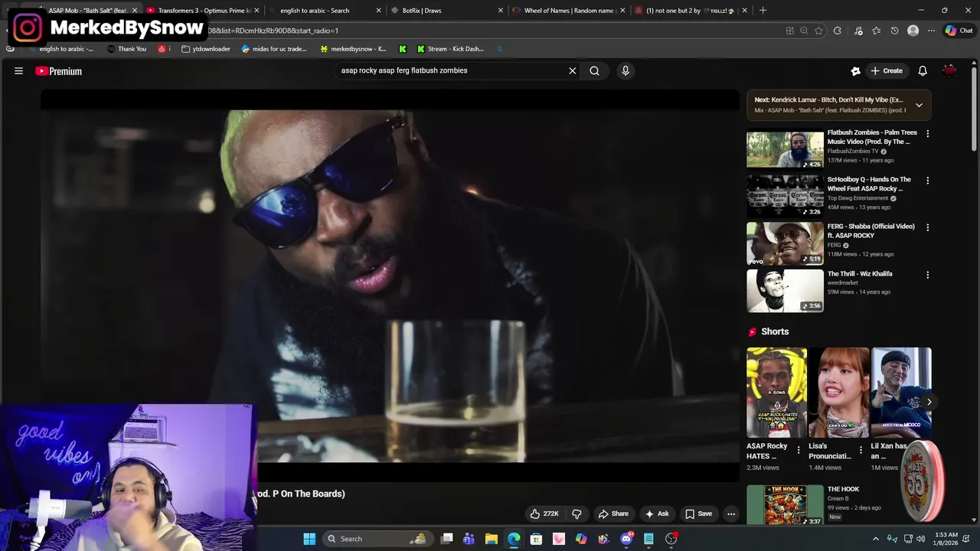980x551 pixels.
Task: Open the media control music-note icon
Action: 858,31
